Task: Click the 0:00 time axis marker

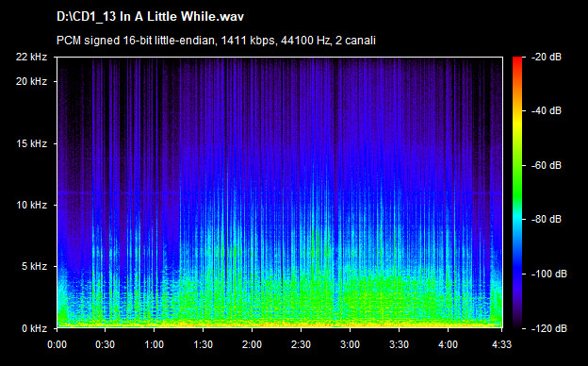Action: (57, 344)
